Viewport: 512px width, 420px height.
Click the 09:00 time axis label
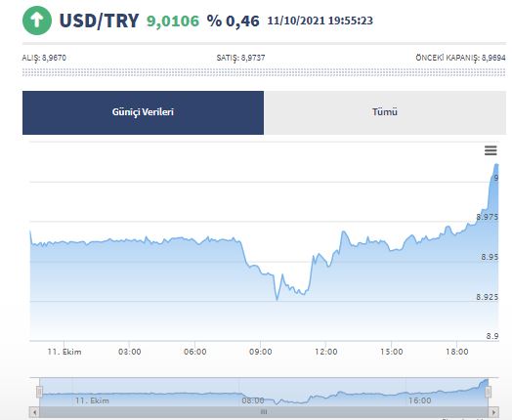pyautogui.click(x=261, y=352)
